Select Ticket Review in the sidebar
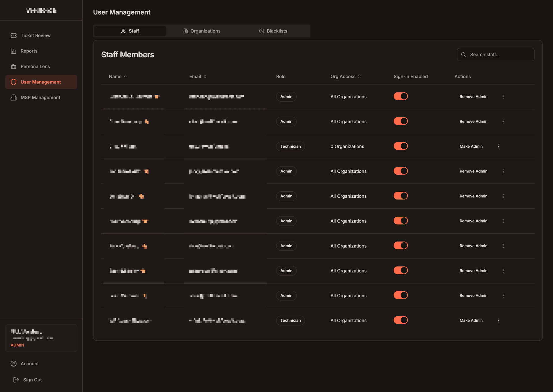Image resolution: width=553 pixels, height=392 pixels. pos(35,35)
